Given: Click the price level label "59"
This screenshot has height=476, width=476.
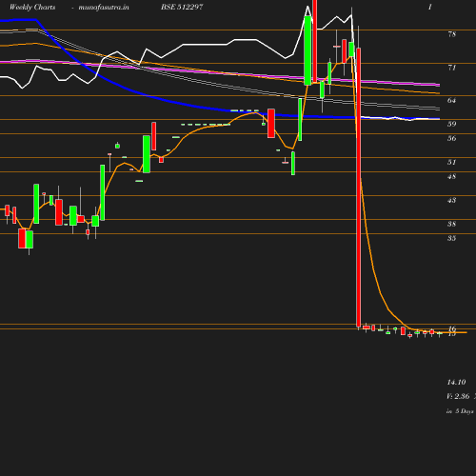Looking at the screenshot, I should (x=452, y=124).
